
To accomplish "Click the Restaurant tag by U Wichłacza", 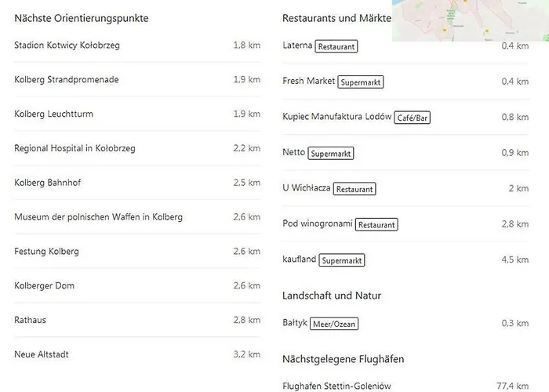I will click(x=354, y=189).
